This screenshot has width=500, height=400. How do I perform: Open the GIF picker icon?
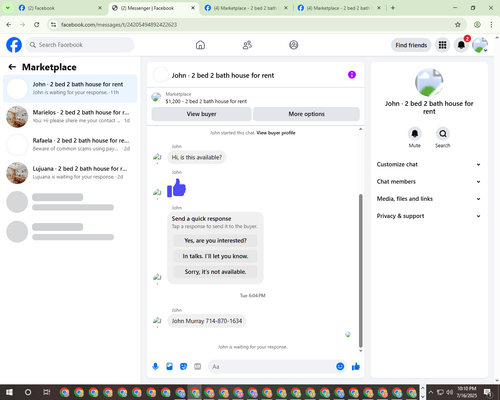click(x=198, y=367)
